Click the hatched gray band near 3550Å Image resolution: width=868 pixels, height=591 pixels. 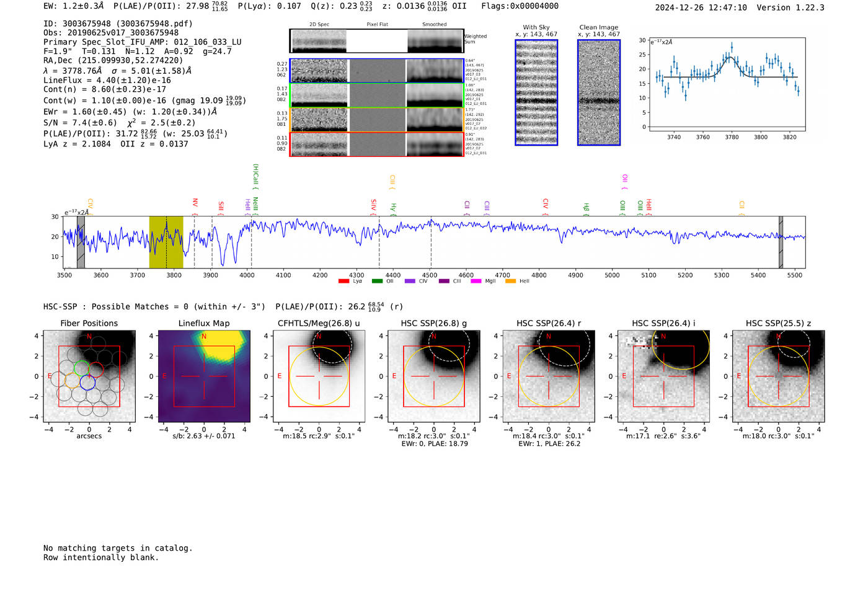(81, 242)
